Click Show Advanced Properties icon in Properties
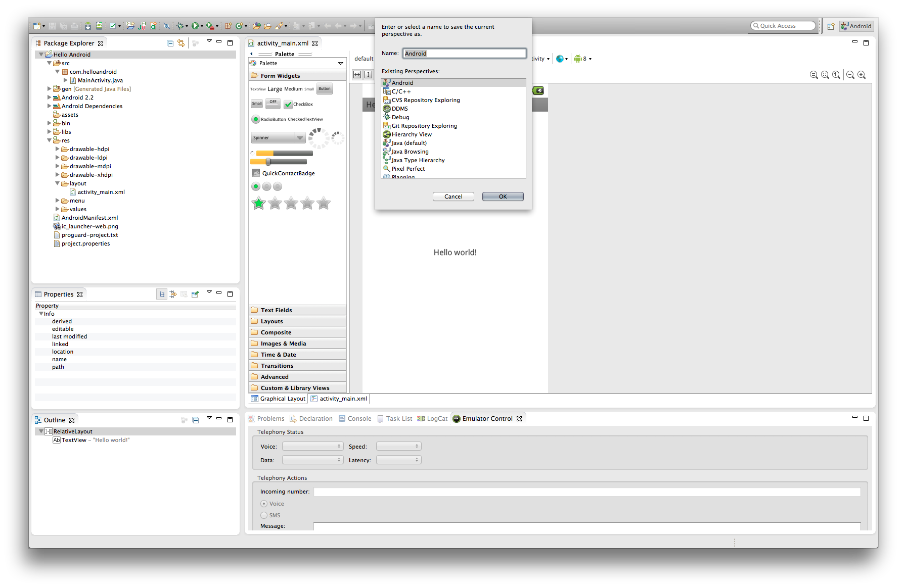The width and height of the screenshot is (907, 588). [173, 294]
